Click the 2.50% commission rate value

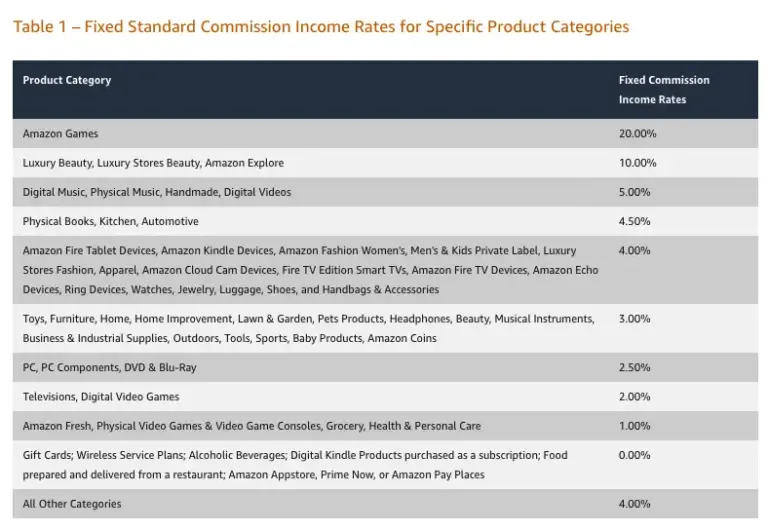click(635, 367)
